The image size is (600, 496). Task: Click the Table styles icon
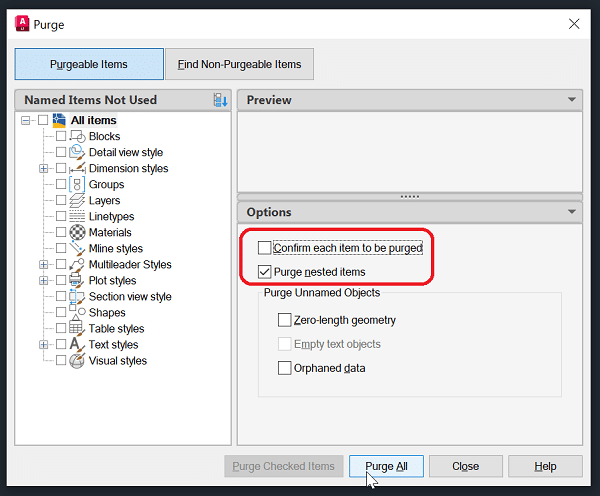(x=77, y=328)
